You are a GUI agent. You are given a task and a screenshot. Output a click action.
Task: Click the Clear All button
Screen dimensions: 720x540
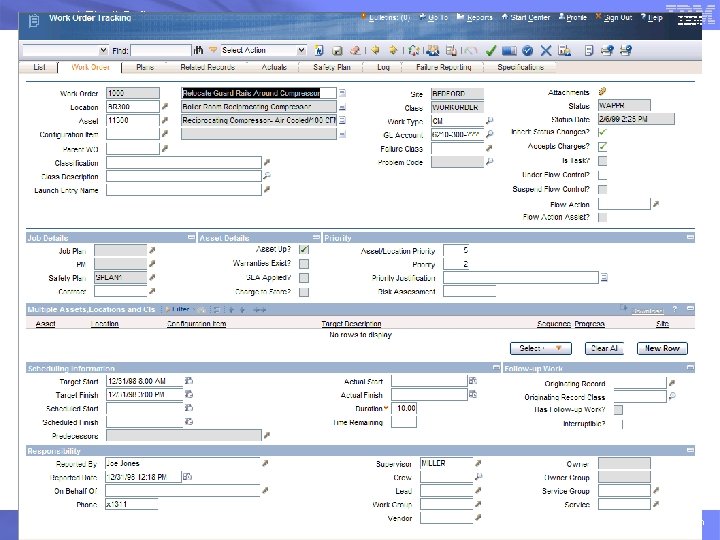pos(604,349)
